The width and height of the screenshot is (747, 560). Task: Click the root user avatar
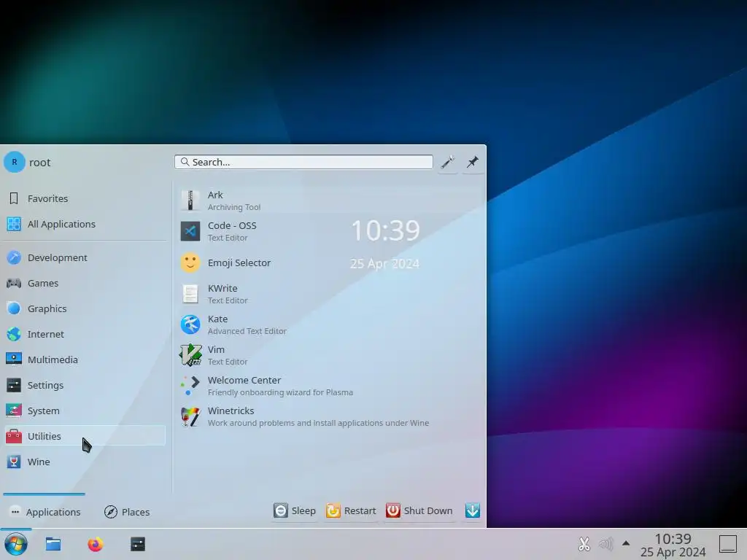click(x=15, y=162)
